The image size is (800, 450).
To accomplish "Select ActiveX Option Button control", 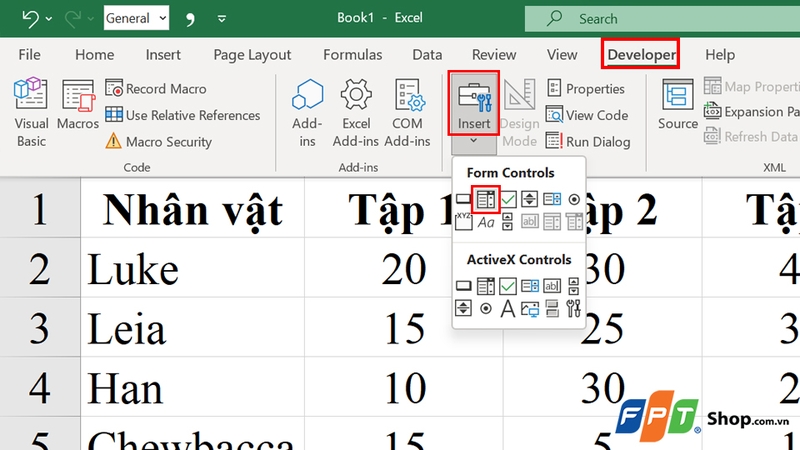I will [x=486, y=308].
